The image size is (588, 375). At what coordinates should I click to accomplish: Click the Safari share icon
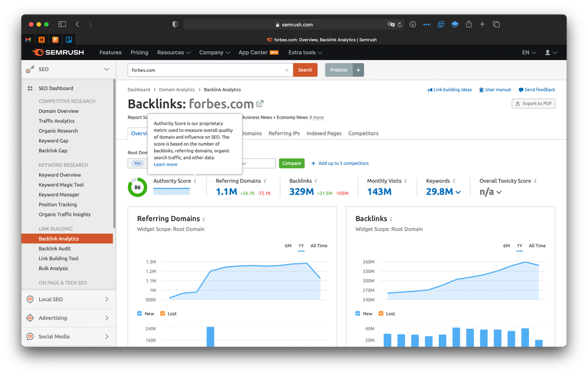(x=469, y=24)
